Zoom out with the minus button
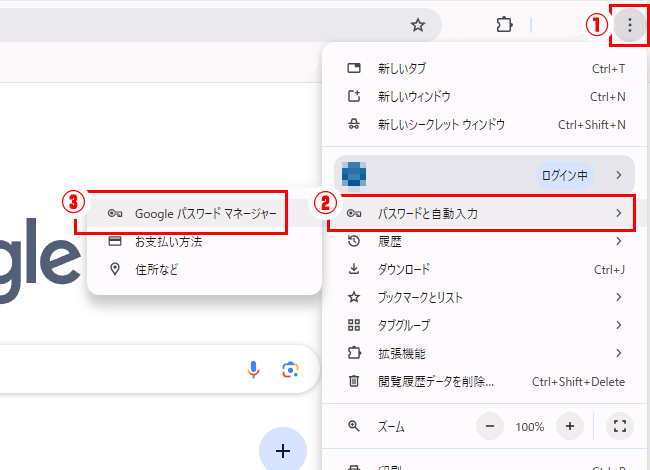This screenshot has height=470, width=650. 490,427
